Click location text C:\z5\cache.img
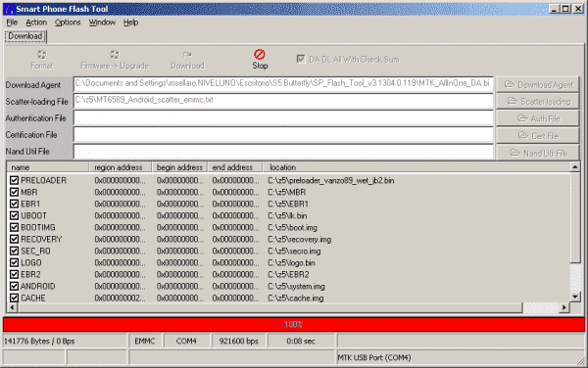Viewport: 588px width, 368px height. [x=296, y=299]
